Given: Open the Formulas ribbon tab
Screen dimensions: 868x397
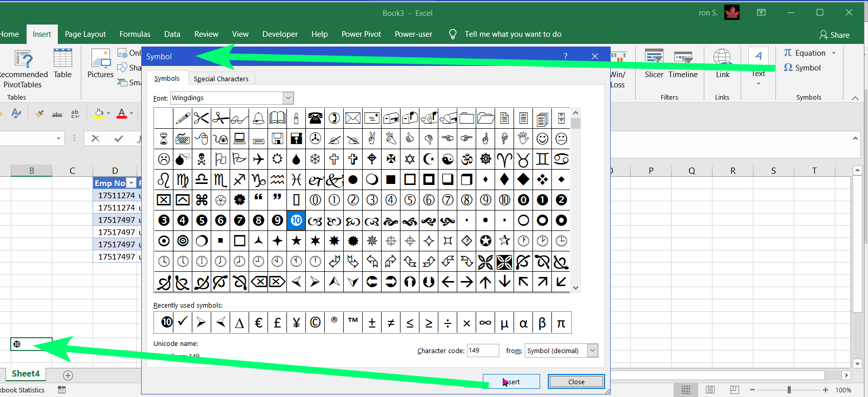Looking at the screenshot, I should coord(135,34).
